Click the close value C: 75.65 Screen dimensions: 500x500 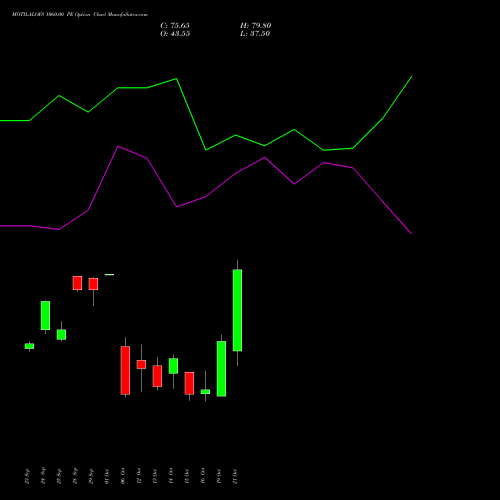click(175, 26)
